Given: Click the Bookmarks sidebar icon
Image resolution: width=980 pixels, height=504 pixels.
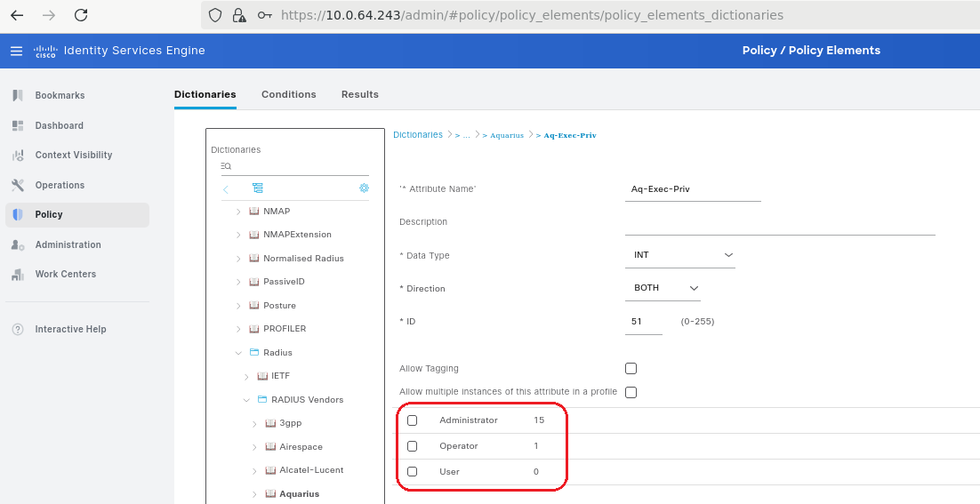Looking at the screenshot, I should point(18,95).
